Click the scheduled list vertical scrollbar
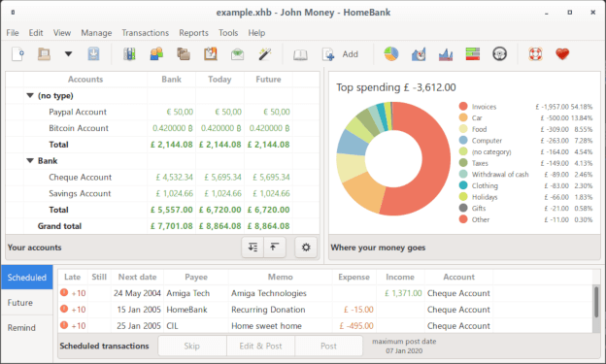The height and width of the screenshot is (364, 606). 596,302
